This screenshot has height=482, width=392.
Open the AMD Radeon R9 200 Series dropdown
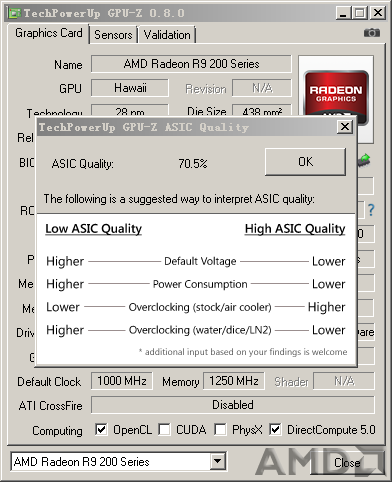(x=218, y=461)
